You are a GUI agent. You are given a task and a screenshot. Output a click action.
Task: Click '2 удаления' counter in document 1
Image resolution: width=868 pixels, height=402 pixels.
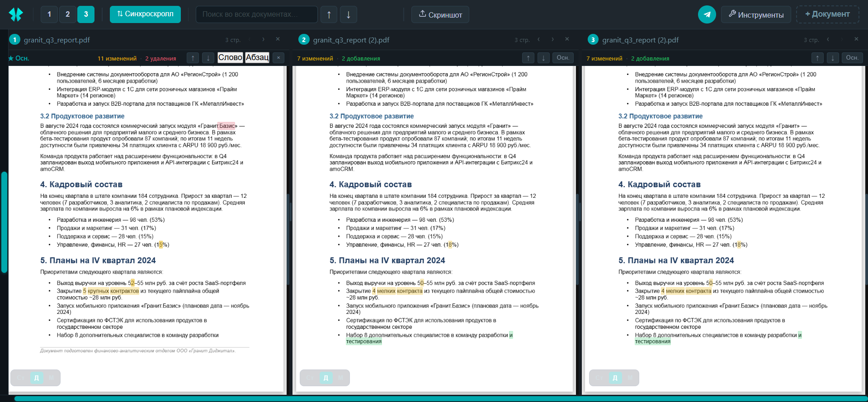(161, 58)
